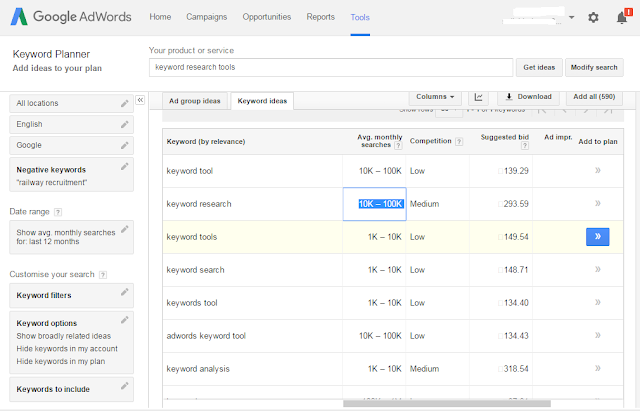The width and height of the screenshot is (640, 411).
Task: Sort by Suggested bid column header
Action: (504, 137)
